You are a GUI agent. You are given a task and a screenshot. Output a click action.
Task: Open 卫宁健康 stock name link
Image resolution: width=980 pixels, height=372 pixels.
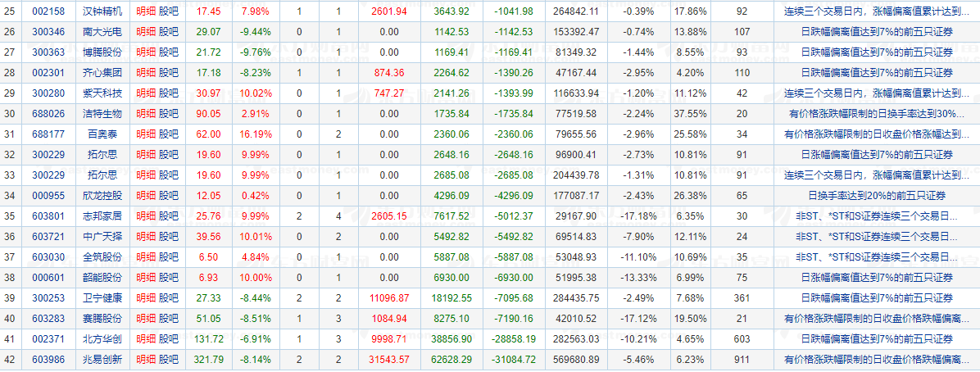tap(102, 298)
